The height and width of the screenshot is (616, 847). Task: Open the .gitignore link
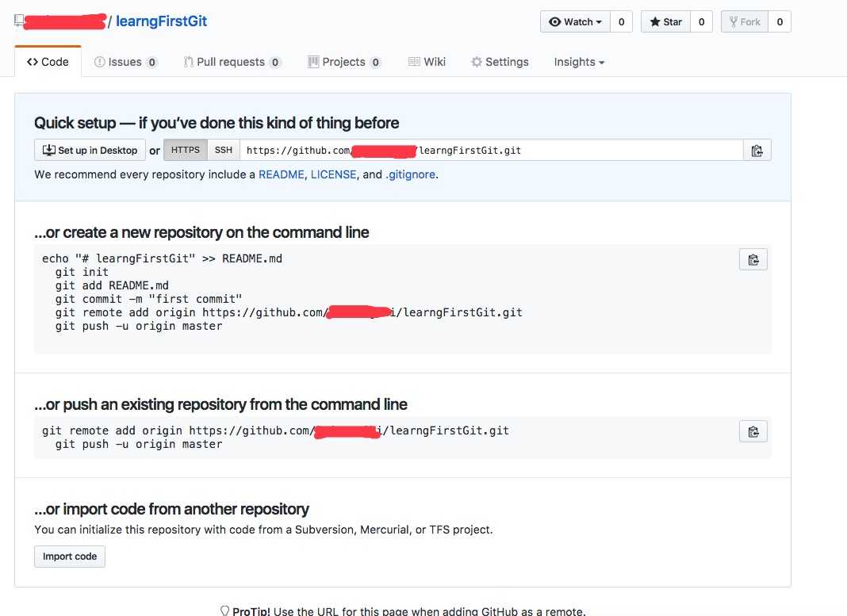pyautogui.click(x=410, y=174)
